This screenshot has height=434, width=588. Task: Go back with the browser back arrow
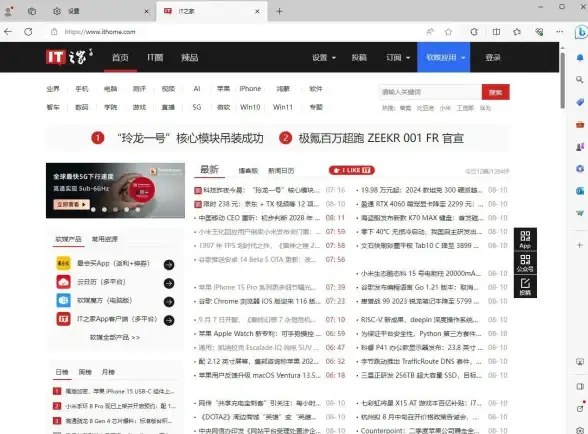[8, 32]
